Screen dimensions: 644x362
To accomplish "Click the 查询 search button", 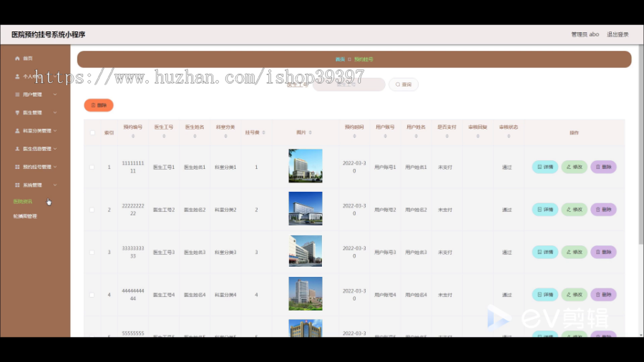I will coord(404,84).
